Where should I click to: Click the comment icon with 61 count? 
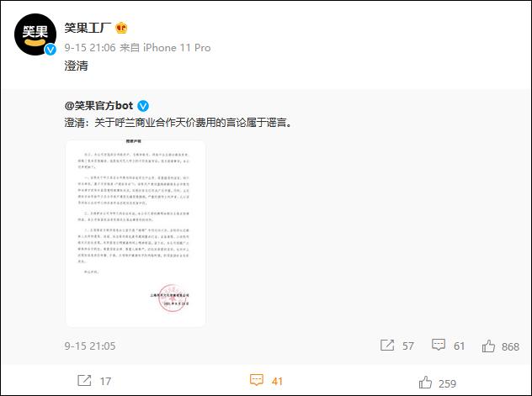(x=439, y=345)
